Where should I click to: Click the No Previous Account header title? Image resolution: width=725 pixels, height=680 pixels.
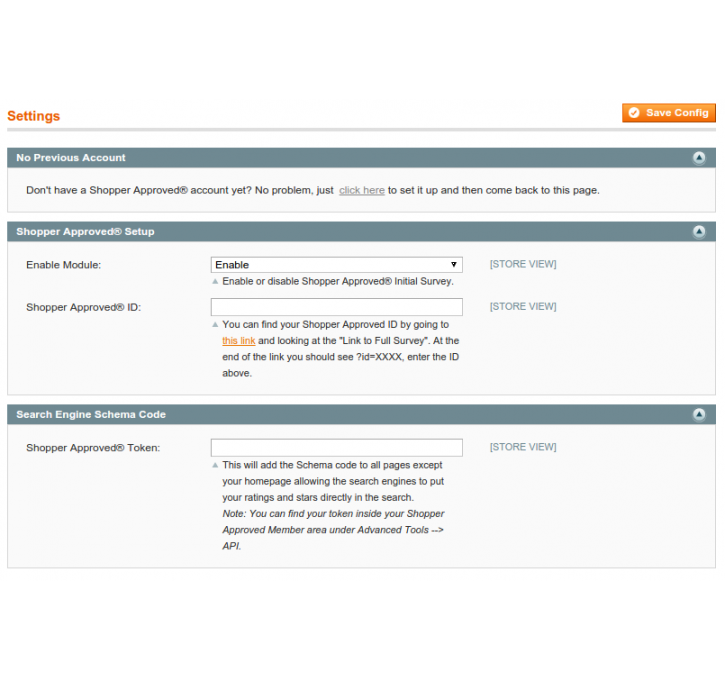point(71,158)
